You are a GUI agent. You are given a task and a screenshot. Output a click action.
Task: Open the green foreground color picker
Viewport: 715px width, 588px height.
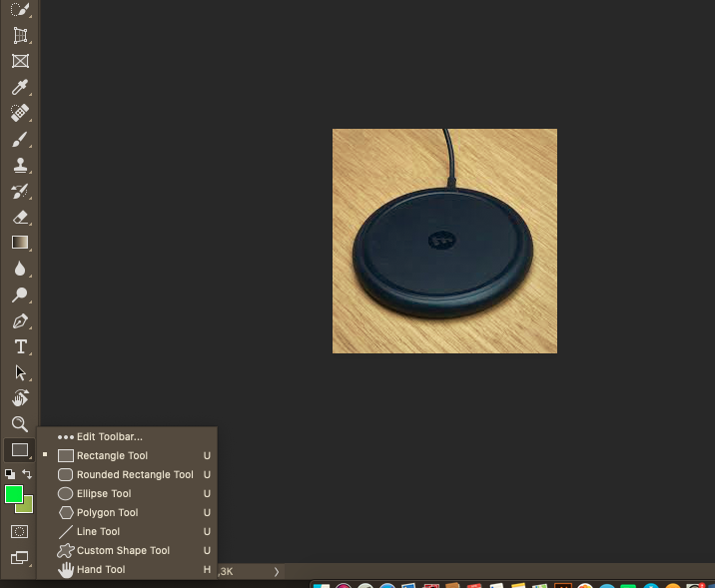coord(14,494)
